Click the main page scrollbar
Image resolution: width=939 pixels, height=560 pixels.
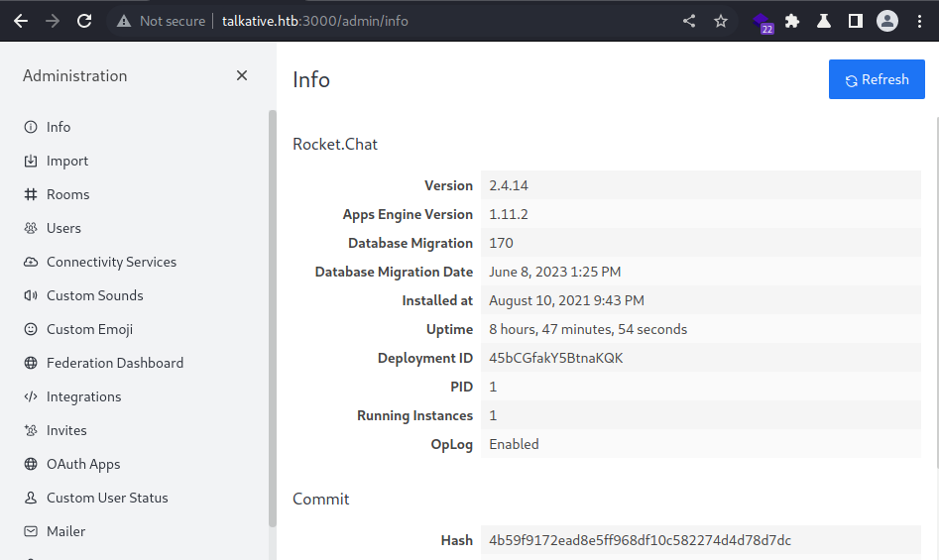[937, 292]
